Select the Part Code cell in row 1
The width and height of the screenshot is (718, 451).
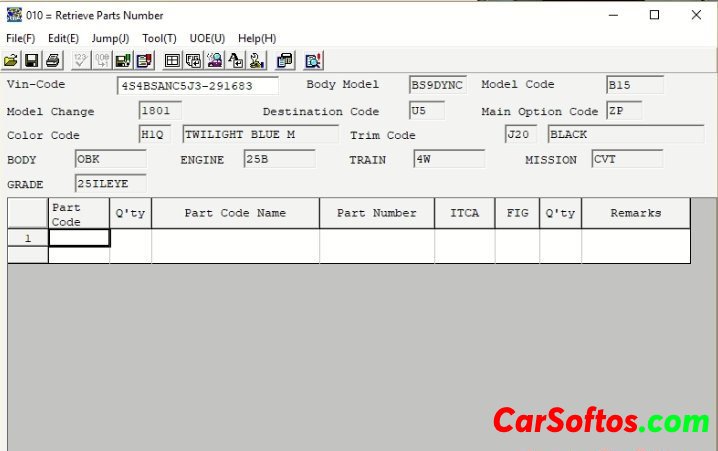[x=79, y=238]
